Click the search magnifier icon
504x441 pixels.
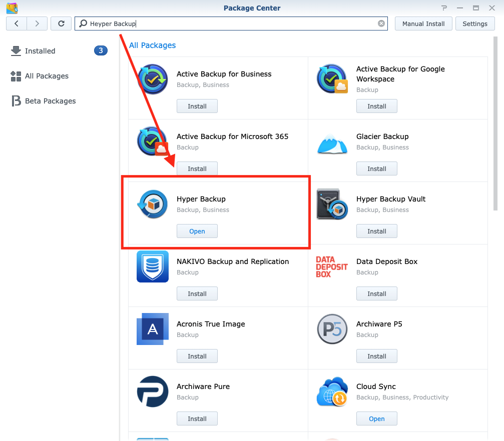83,23
